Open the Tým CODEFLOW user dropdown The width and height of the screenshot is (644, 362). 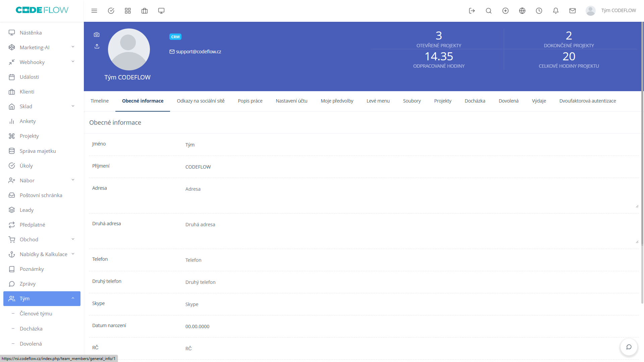pyautogui.click(x=611, y=11)
